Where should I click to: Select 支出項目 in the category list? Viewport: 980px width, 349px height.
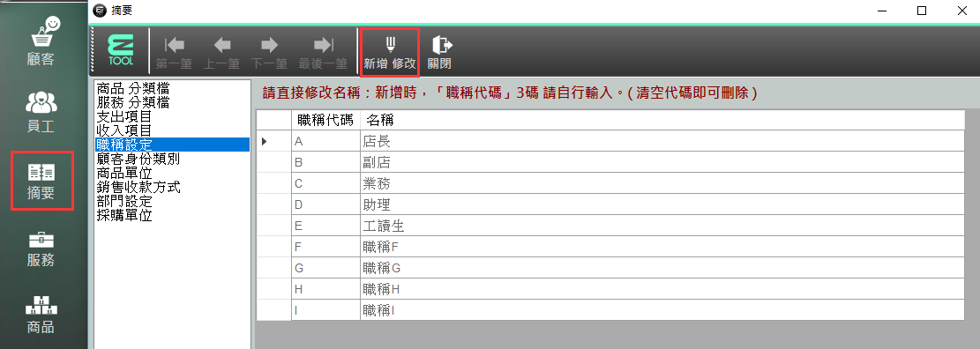pyautogui.click(x=123, y=116)
